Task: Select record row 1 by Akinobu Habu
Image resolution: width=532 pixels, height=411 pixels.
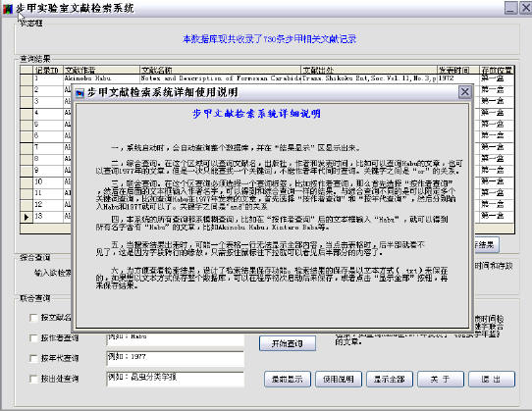Action: (267, 79)
